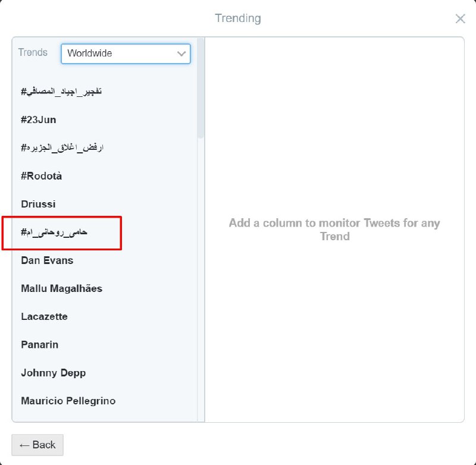The image size is (476, 465).
Task: Select the Dan Evans trend
Action: click(x=47, y=260)
